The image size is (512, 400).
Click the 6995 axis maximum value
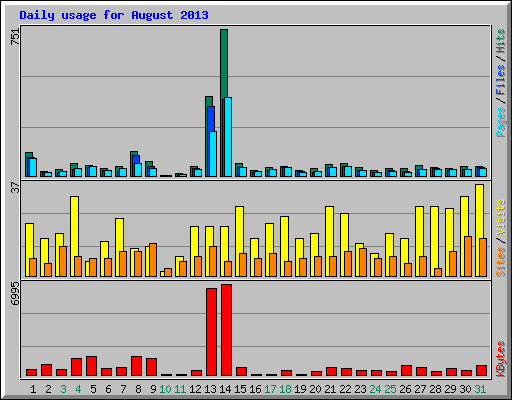tap(15, 294)
